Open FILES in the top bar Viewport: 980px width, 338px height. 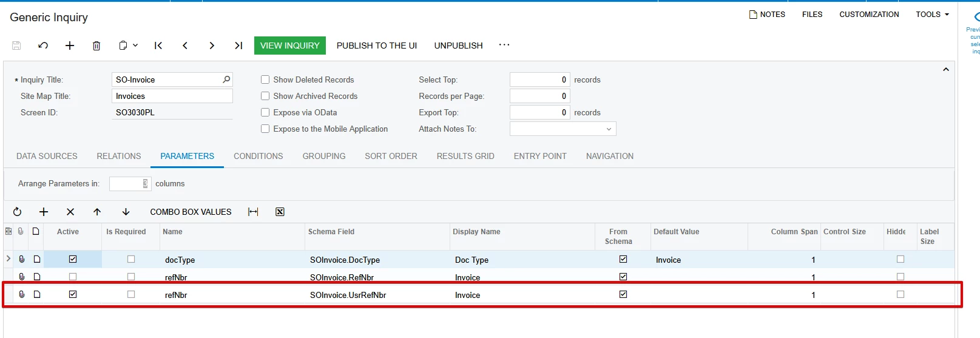tap(812, 14)
